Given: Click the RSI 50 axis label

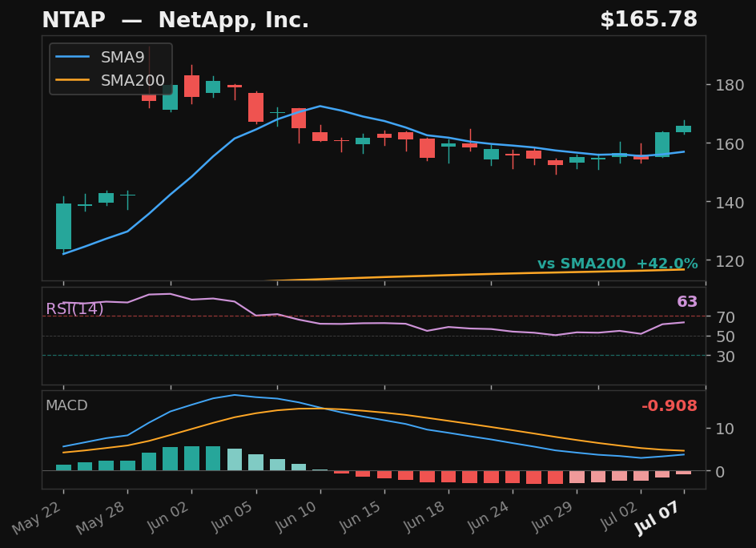Looking at the screenshot, I should click(x=725, y=336).
